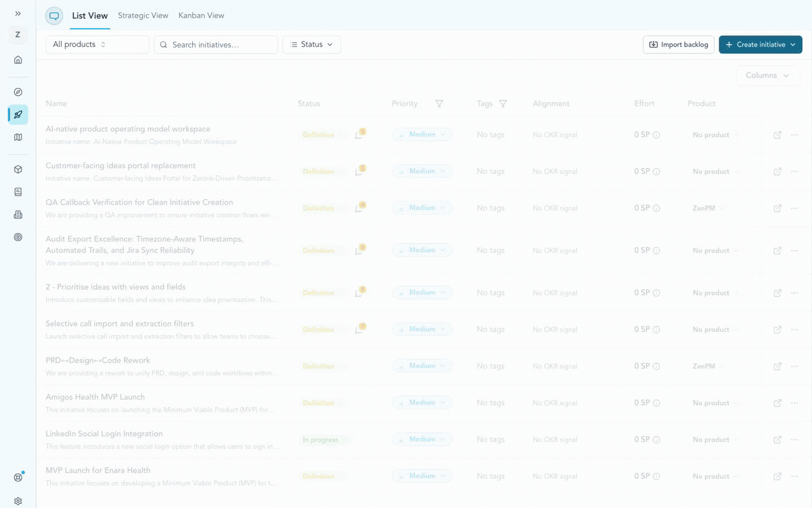
Task: Click the chat bubble icon beside List View
Action: pyautogui.click(x=54, y=16)
